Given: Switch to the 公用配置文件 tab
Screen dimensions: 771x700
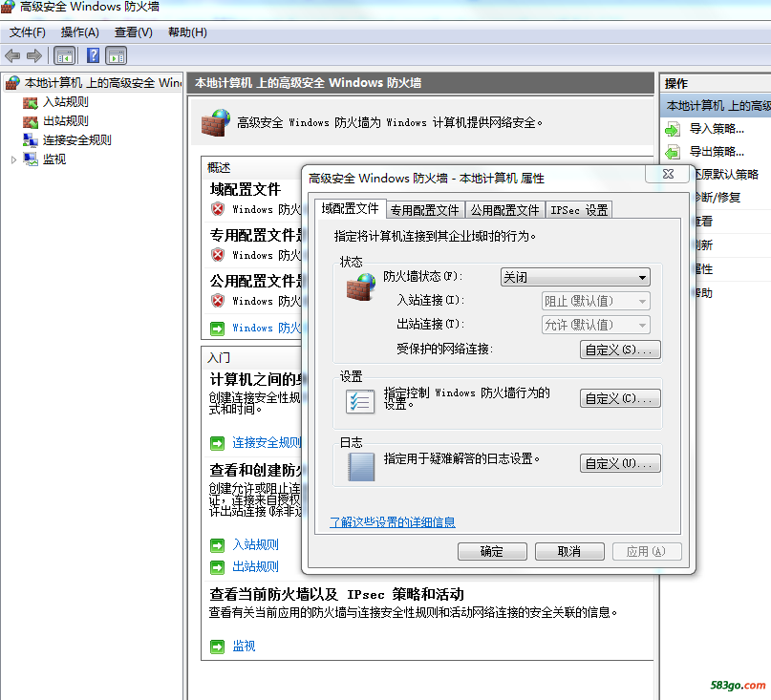Looking at the screenshot, I should 505,210.
